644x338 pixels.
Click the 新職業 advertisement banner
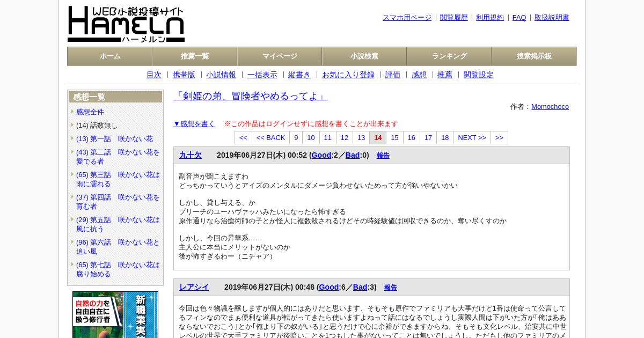click(115, 314)
